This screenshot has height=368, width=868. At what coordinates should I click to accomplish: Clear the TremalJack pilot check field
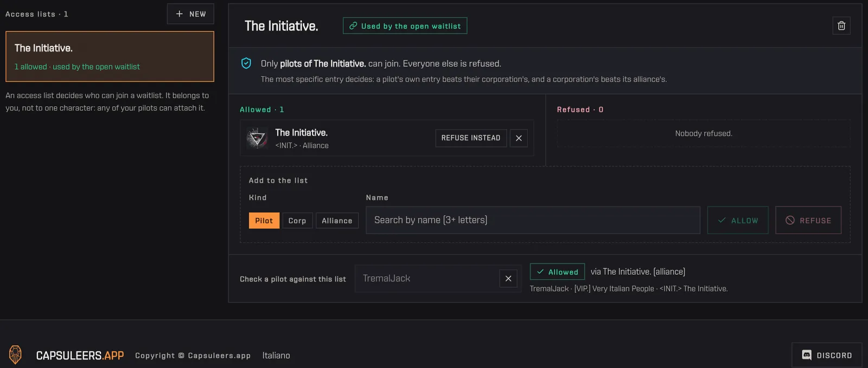click(x=508, y=279)
